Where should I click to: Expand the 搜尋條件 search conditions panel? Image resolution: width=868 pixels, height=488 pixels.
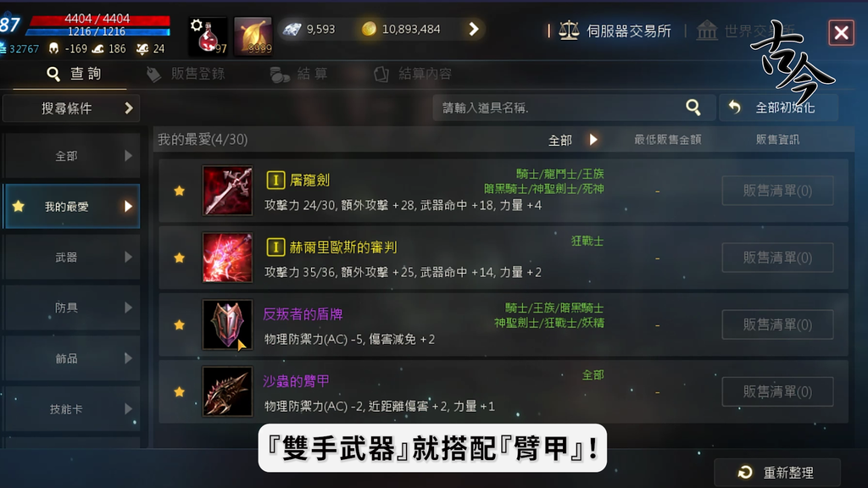71,108
